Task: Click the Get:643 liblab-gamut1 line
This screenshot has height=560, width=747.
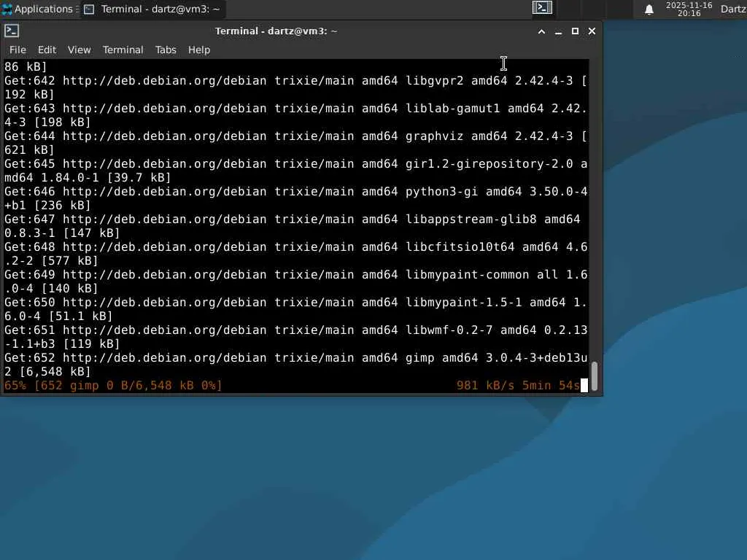Action: point(296,115)
